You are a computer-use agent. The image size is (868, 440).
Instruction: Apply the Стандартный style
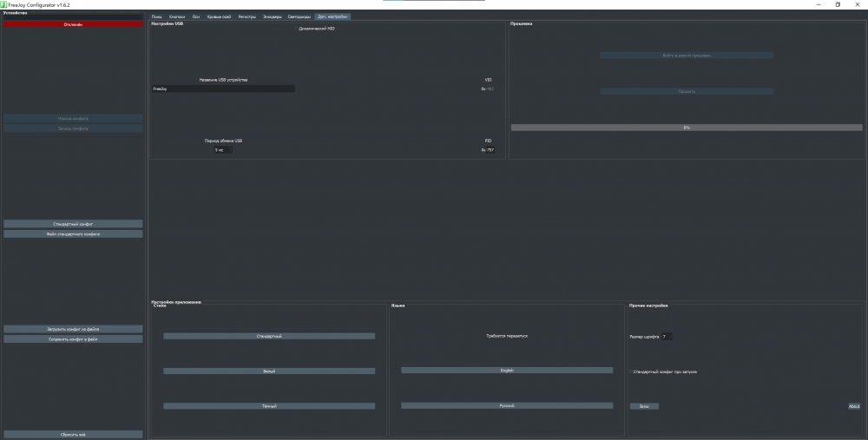(x=269, y=336)
